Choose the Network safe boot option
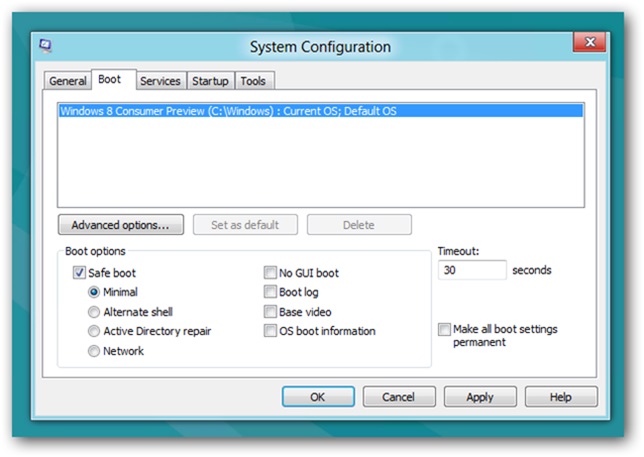Image resolution: width=644 pixels, height=457 pixels. [x=94, y=351]
